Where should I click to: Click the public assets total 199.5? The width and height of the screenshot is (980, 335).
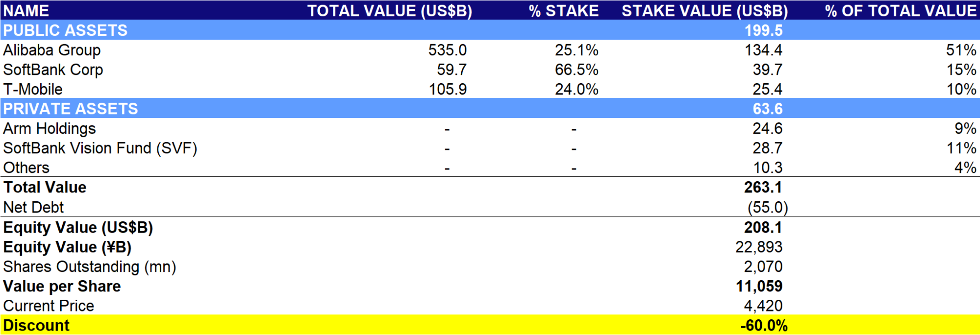point(763,30)
